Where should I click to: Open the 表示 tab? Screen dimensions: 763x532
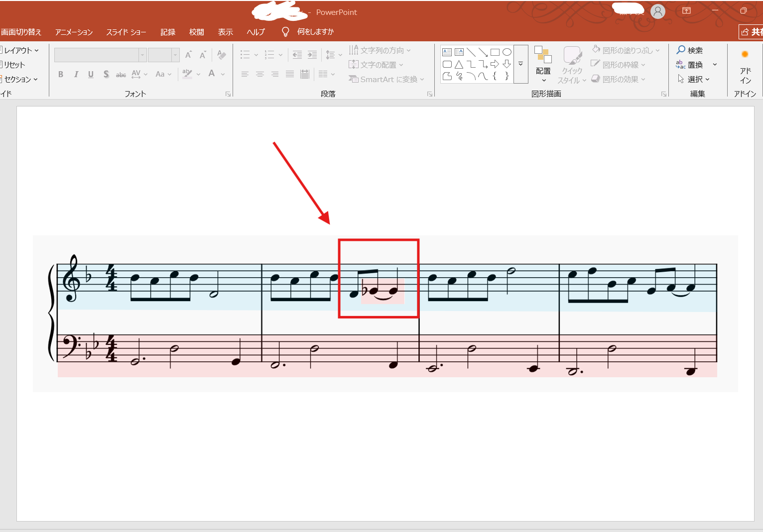[x=226, y=32]
